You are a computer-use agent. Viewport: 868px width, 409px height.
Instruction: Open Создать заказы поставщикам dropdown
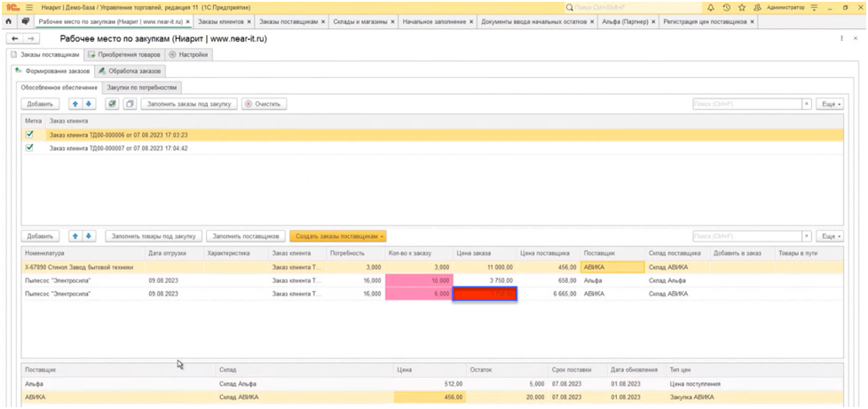point(337,236)
